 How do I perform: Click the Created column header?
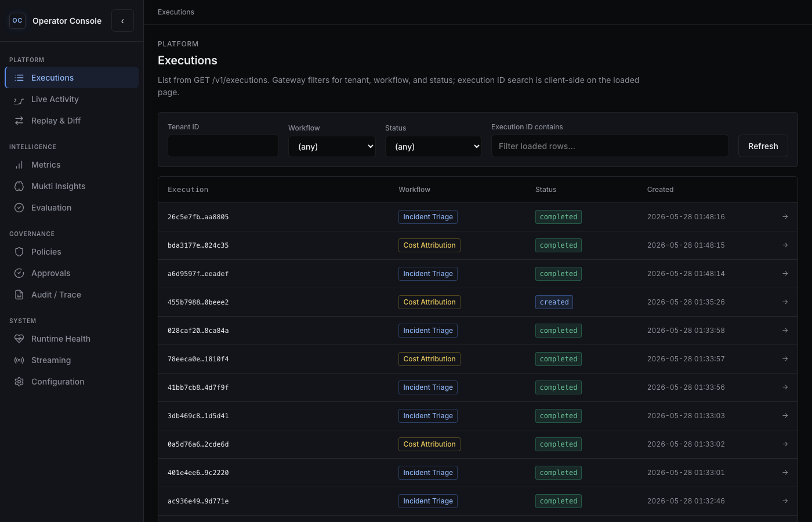click(660, 190)
